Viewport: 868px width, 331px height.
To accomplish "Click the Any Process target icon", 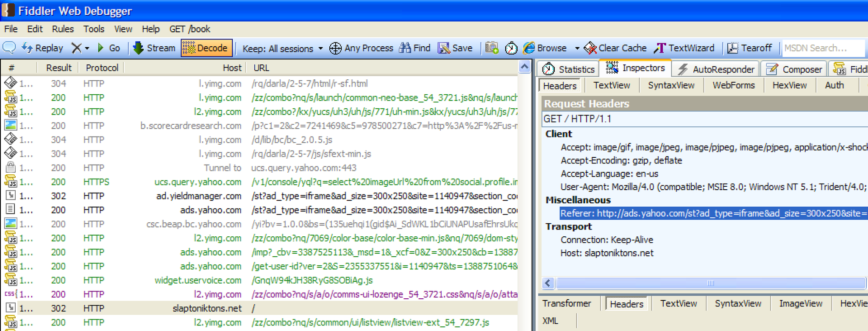I will pos(335,48).
